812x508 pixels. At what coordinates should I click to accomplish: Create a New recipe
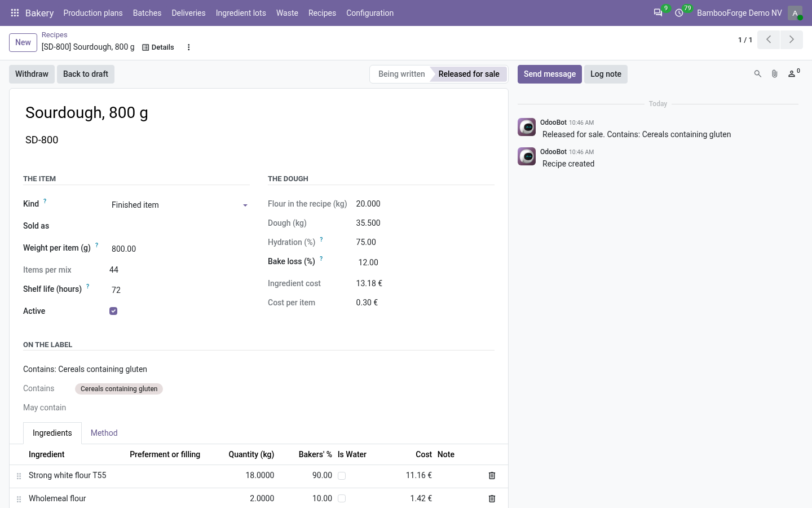coord(23,42)
